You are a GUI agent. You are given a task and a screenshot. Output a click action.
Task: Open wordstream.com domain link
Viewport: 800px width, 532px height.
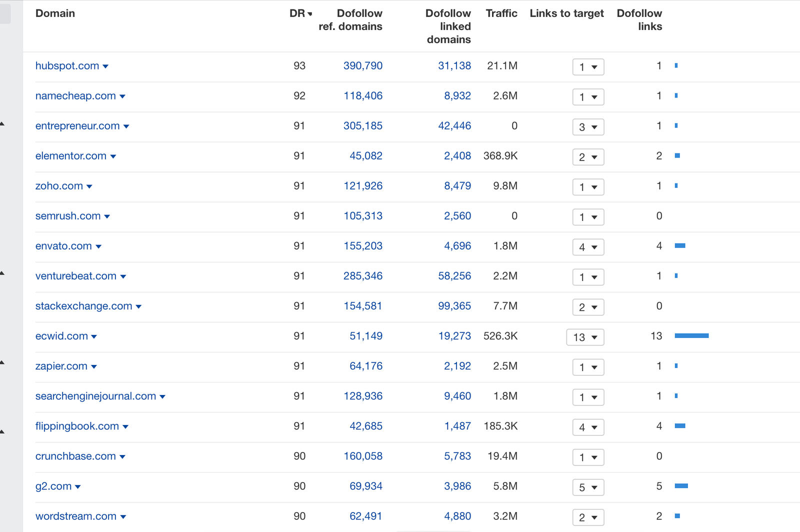point(76,516)
